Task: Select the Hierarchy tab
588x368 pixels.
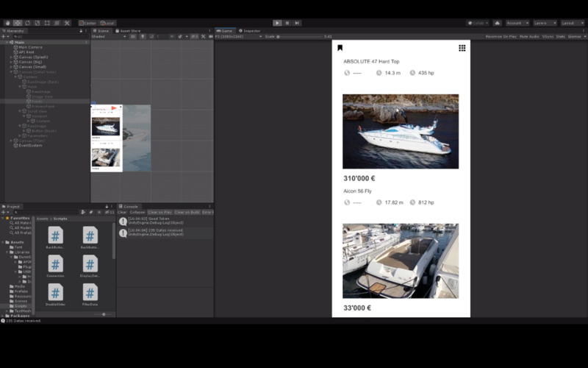Action: 12,31
